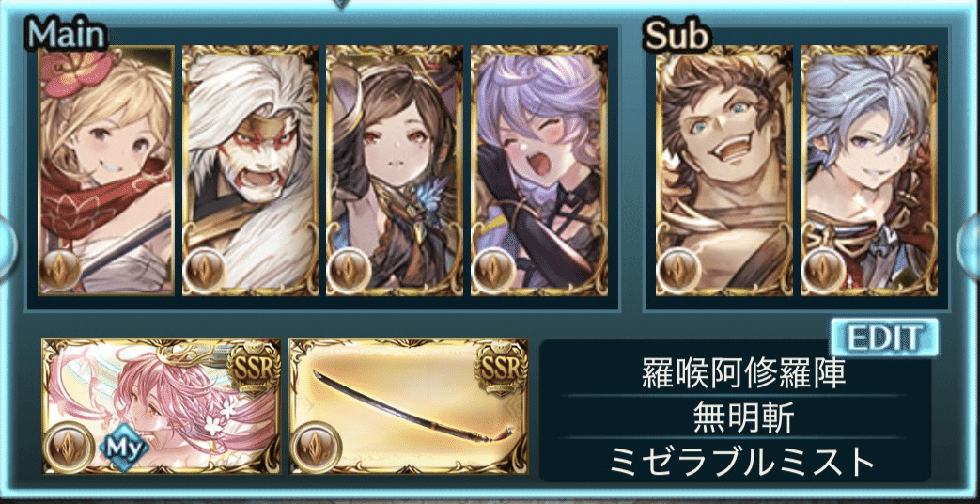Select the brown-haired horned girl portrait
This screenshot has height=504, width=980.
click(x=395, y=170)
